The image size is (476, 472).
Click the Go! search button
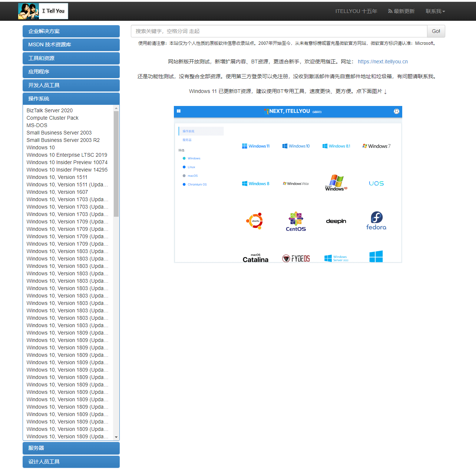(436, 31)
